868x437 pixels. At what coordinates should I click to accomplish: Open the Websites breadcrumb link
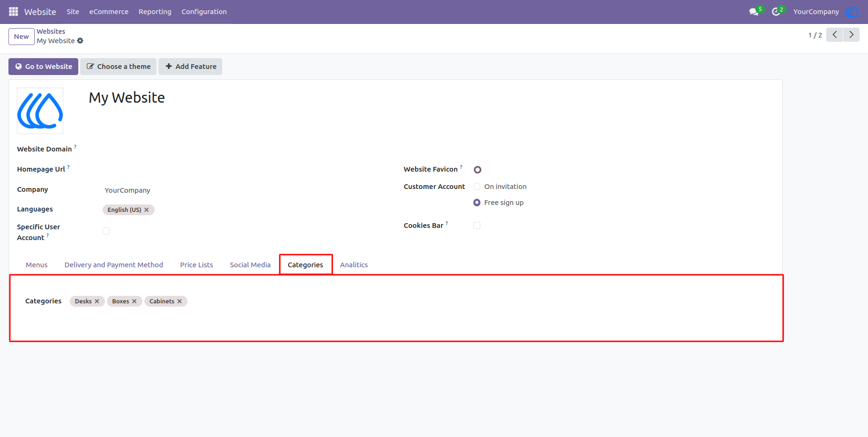pyautogui.click(x=51, y=31)
